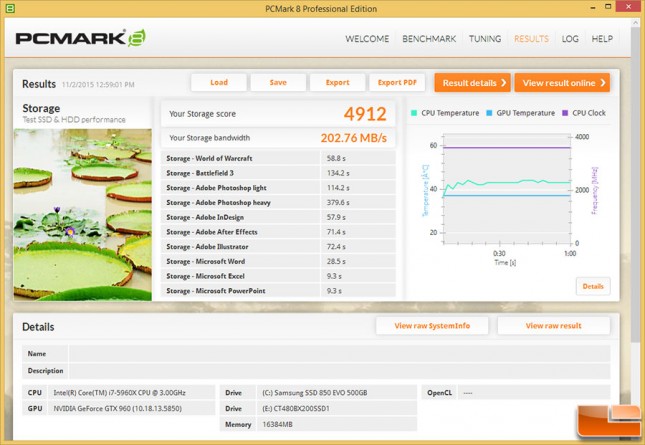
Task: Click the GPU Temperature legend swatch
Action: 489,113
